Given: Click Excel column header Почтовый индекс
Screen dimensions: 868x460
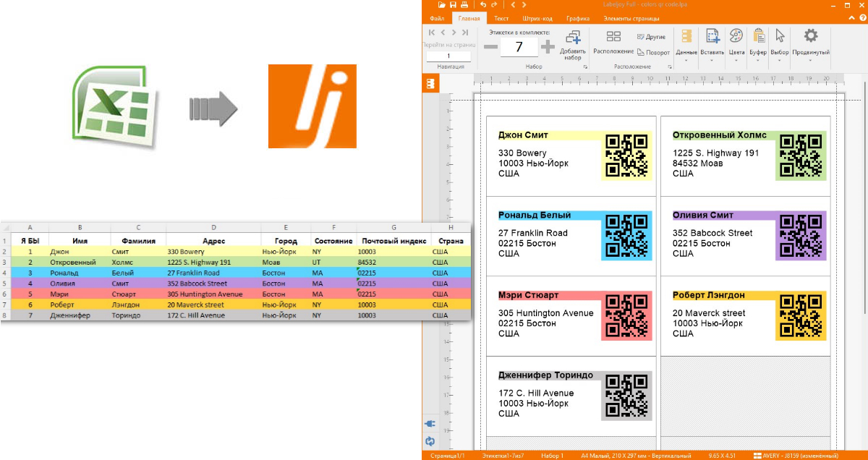Looking at the screenshot, I should point(393,241).
